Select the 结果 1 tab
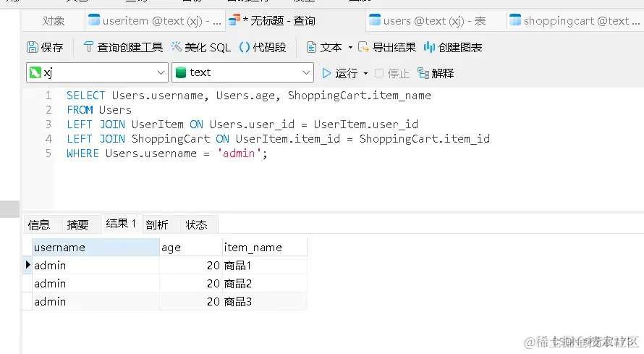This screenshot has width=644, height=354. [121, 224]
